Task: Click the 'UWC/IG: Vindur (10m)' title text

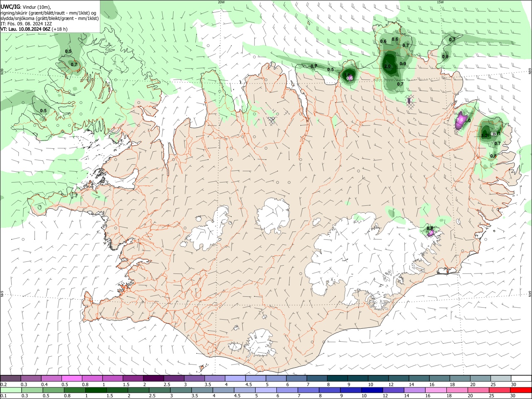Action: 25,7
